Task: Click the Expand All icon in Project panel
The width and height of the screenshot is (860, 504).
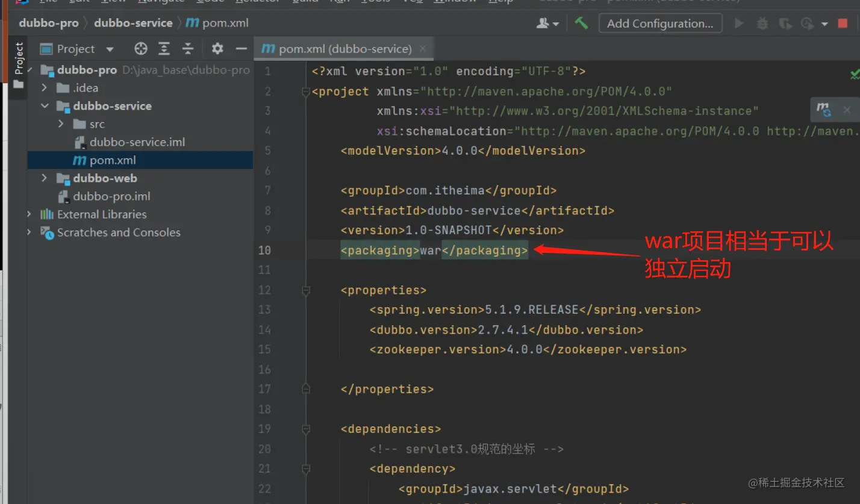Action: pyautogui.click(x=164, y=49)
